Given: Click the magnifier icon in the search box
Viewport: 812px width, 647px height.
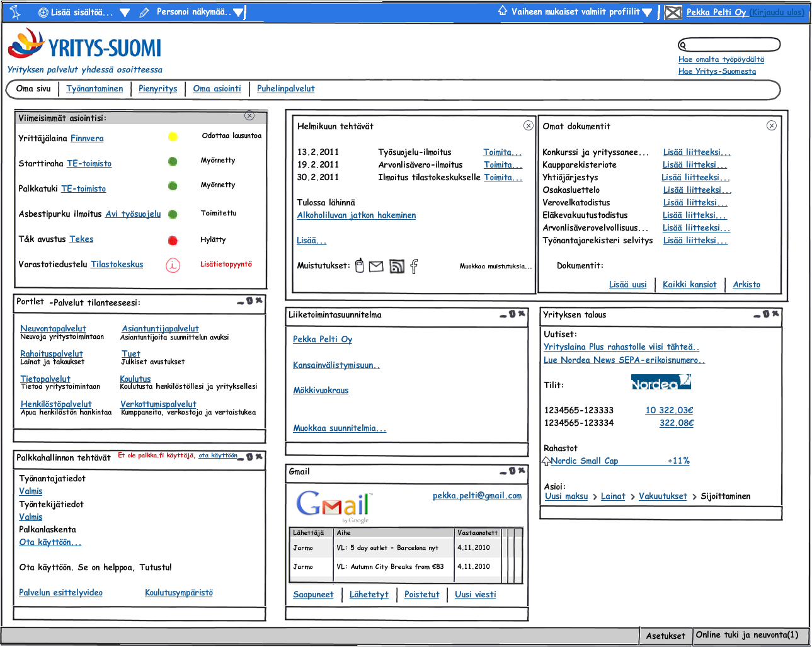Looking at the screenshot, I should tap(682, 45).
